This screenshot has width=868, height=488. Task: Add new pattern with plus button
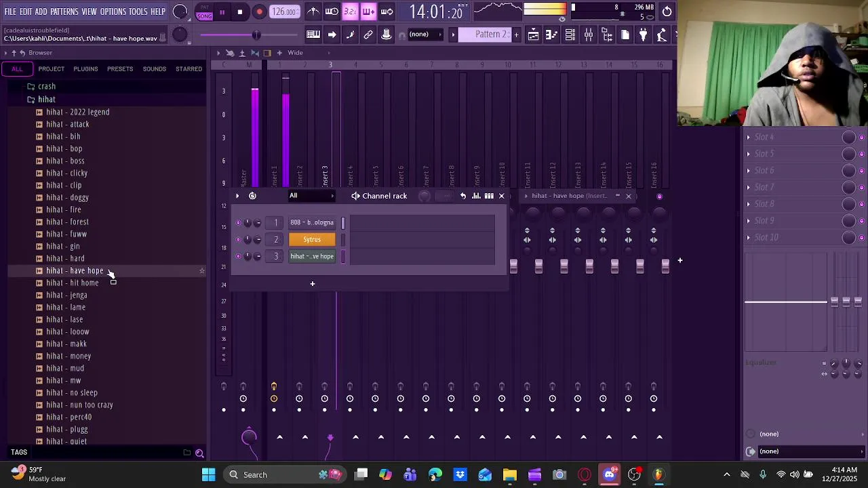tap(516, 35)
